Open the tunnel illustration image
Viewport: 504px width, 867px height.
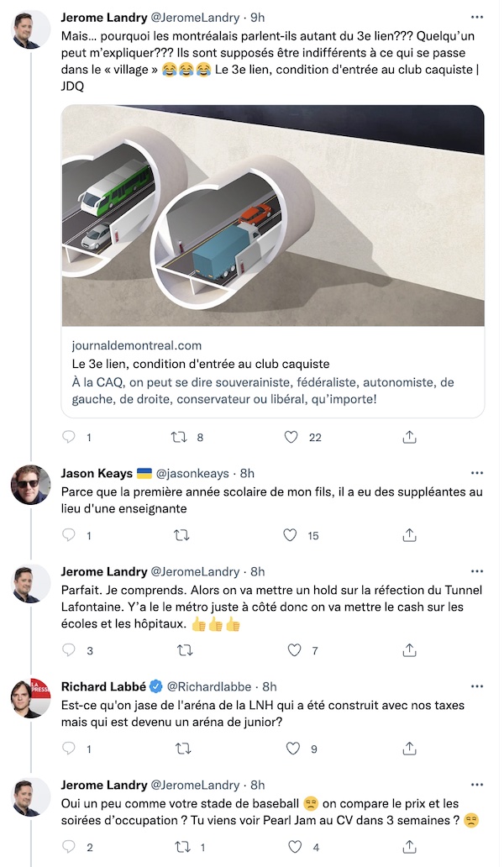click(273, 216)
